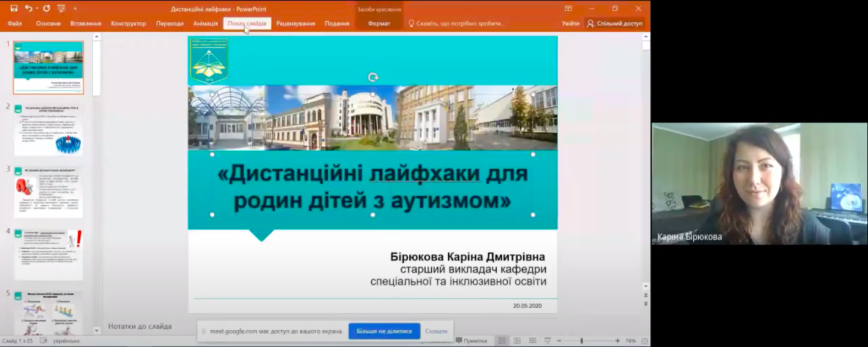Click the Redo icon in title bar
The width and height of the screenshot is (868, 347).
point(46,8)
